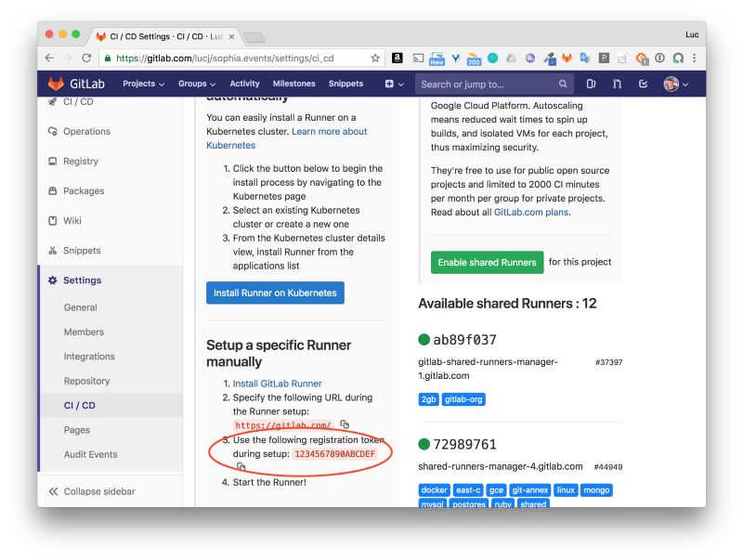Bookmark page with star icon

click(375, 58)
